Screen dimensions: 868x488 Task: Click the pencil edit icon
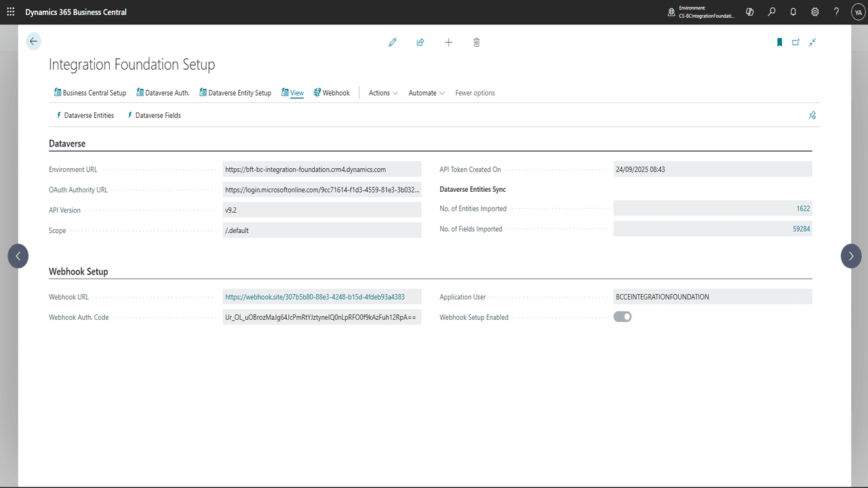pos(393,42)
